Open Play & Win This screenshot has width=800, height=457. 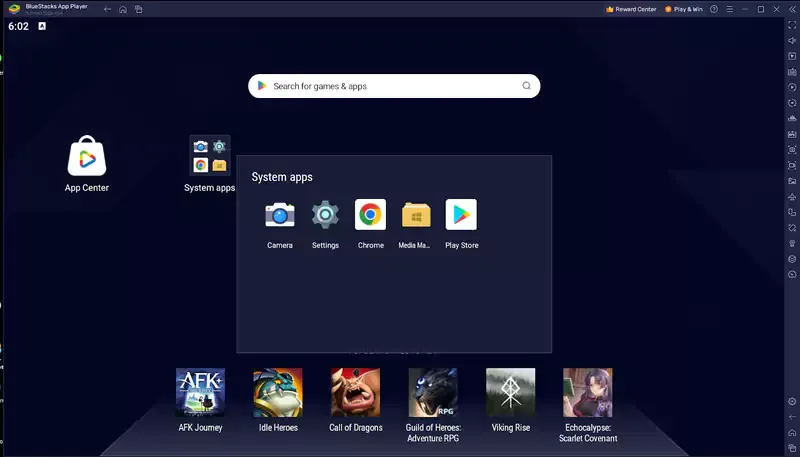coord(684,9)
